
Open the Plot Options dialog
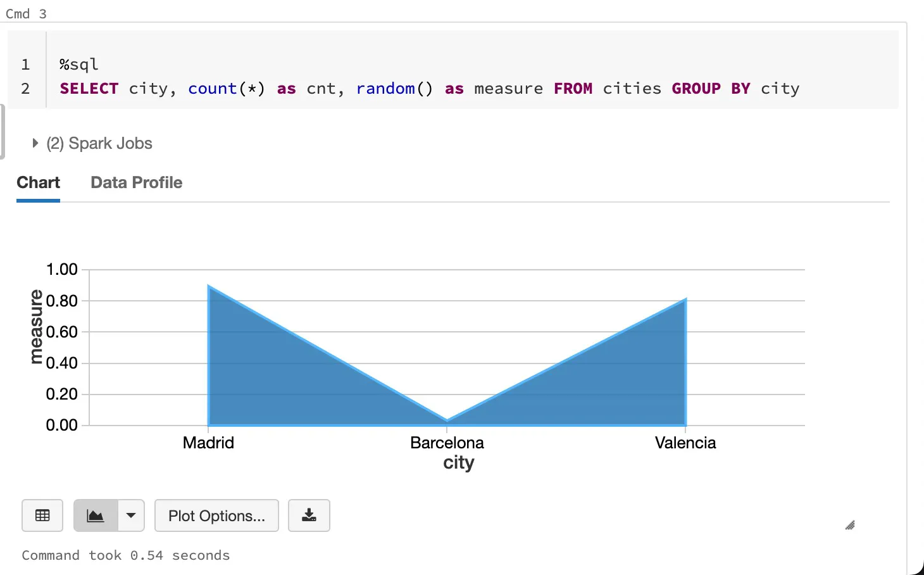coord(216,515)
